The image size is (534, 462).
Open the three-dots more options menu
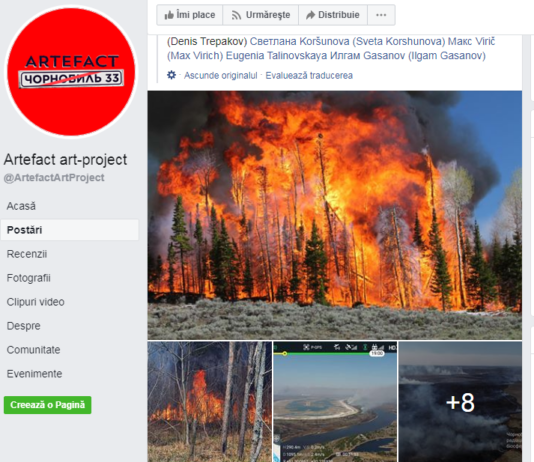(x=381, y=15)
